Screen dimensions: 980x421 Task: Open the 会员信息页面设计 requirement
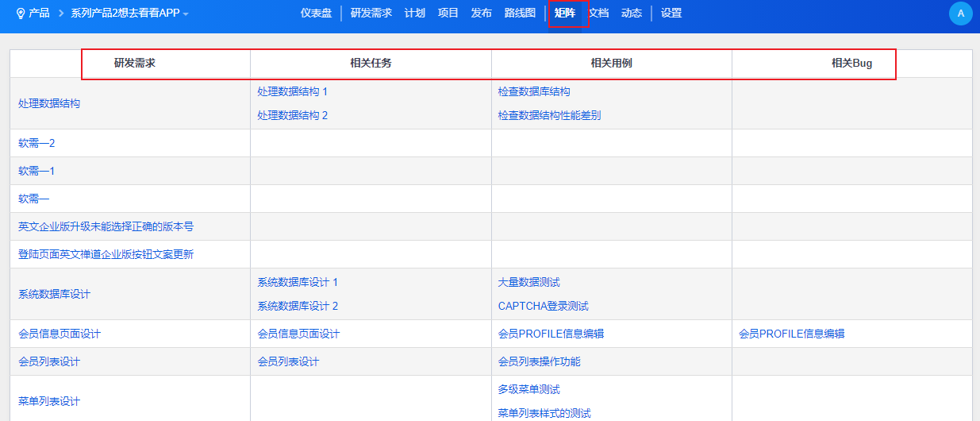(x=60, y=334)
